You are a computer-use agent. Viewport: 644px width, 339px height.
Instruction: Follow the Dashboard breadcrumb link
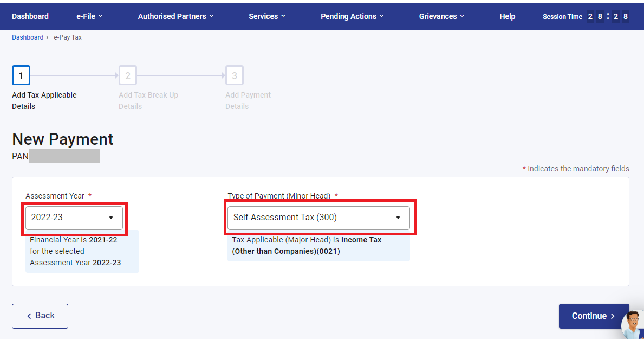pos(28,37)
